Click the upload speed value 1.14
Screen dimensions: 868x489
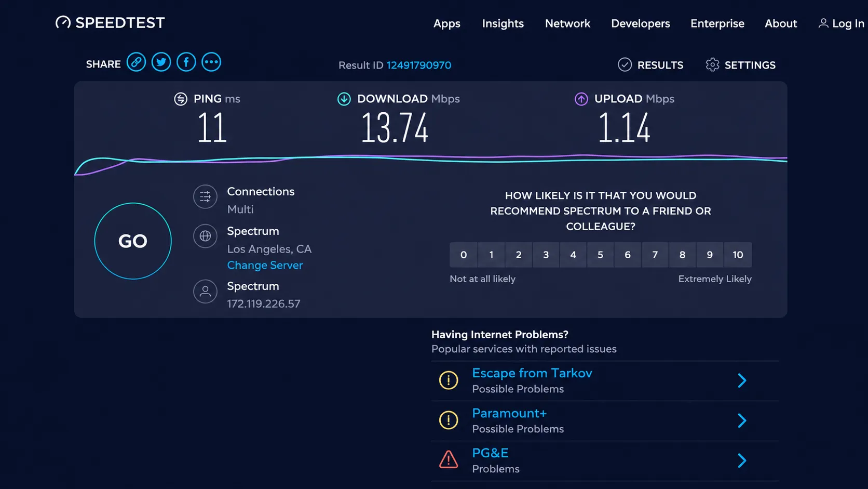coord(624,128)
